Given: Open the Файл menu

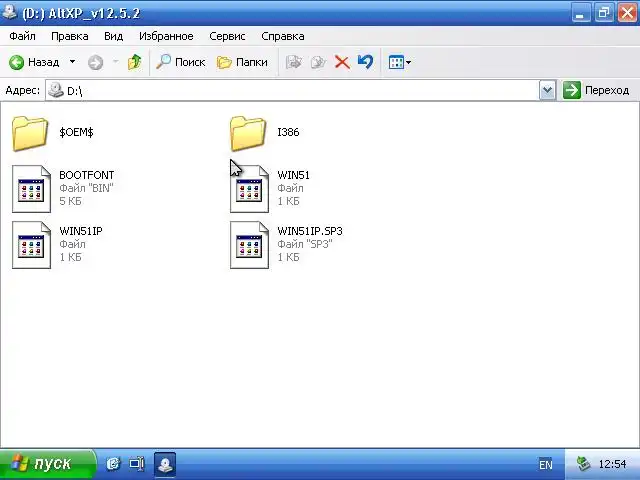Looking at the screenshot, I should 22,36.
